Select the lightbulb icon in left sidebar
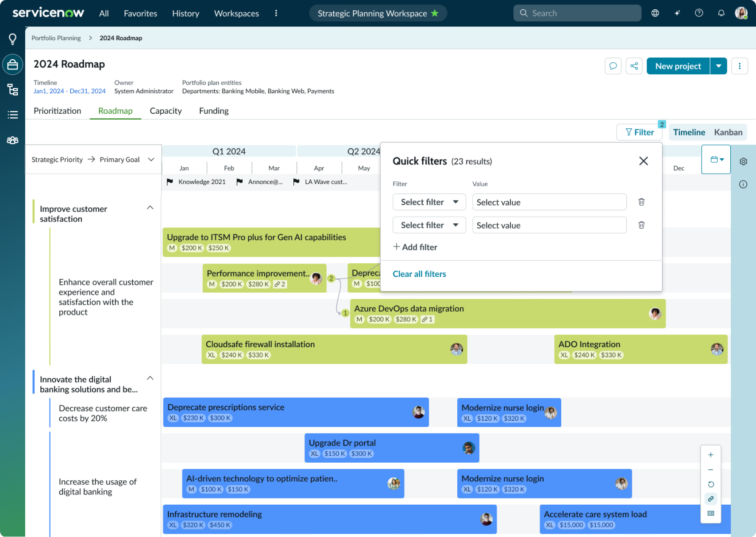Screen dimensions: 756x537 [x=12, y=38]
